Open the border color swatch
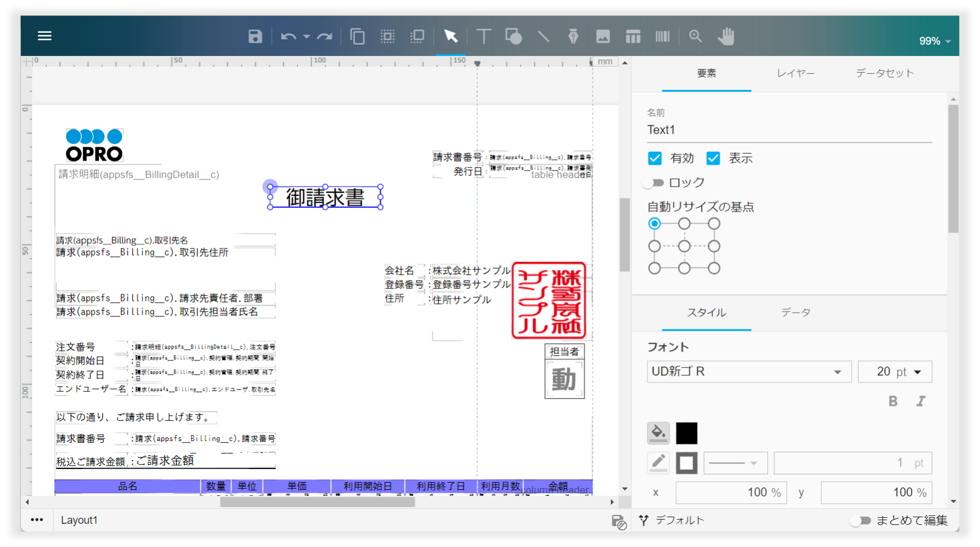Image resolution: width=980 pixels, height=547 pixels. [x=686, y=463]
